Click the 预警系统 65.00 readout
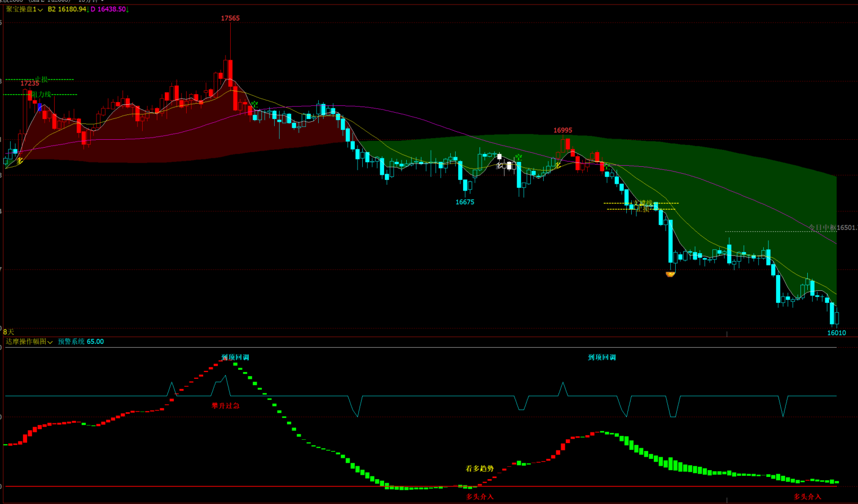Viewport: 858px width, 504px height. point(81,342)
